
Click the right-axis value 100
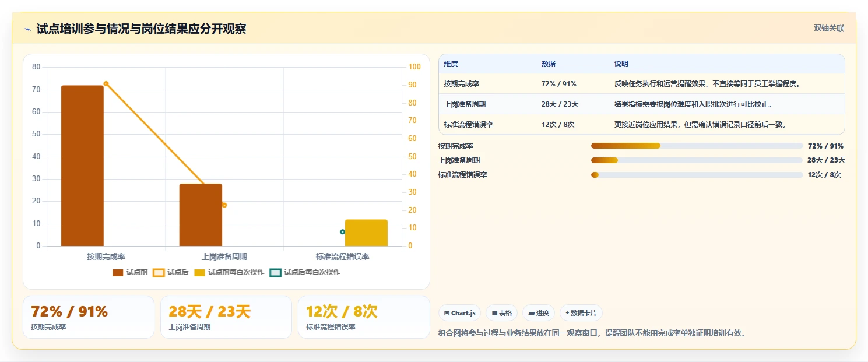(414, 67)
